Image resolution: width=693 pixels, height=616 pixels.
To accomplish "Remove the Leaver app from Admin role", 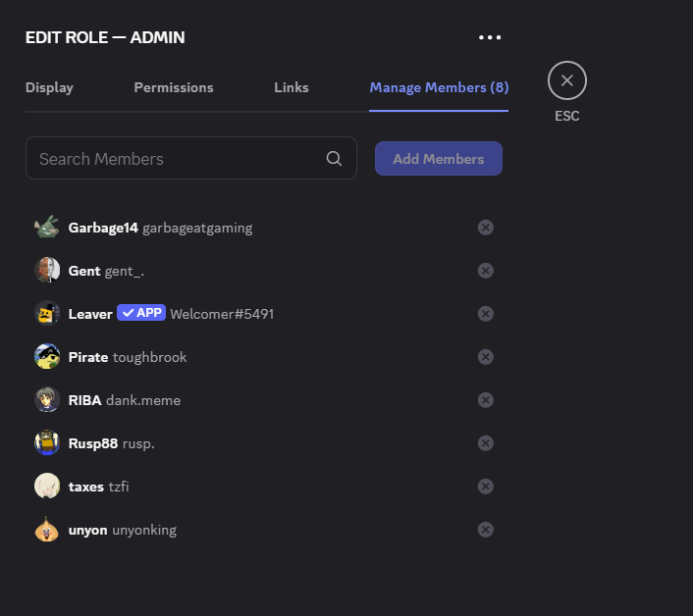I will 485,314.
